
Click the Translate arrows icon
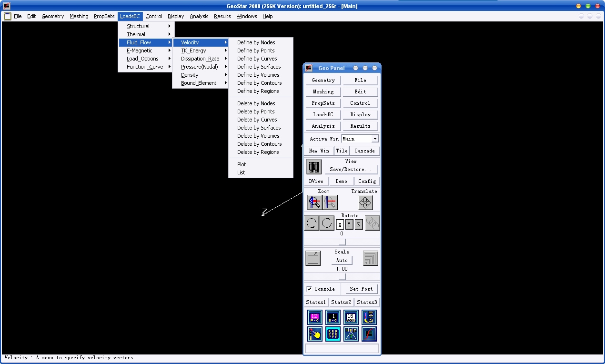(365, 202)
